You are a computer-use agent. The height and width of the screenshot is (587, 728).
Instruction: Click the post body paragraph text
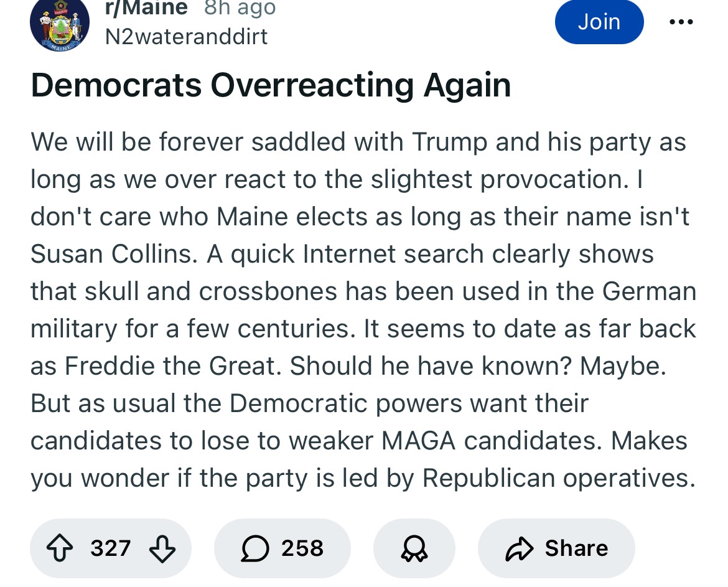(363, 310)
